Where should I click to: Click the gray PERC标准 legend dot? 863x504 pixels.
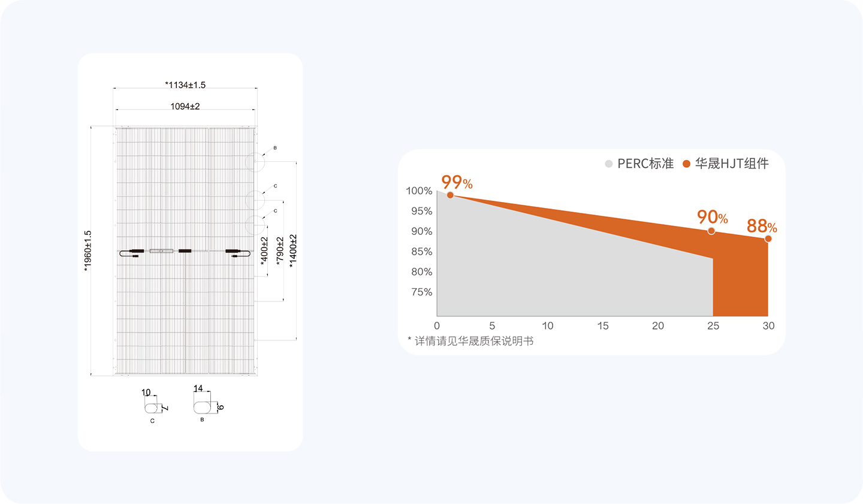point(609,164)
